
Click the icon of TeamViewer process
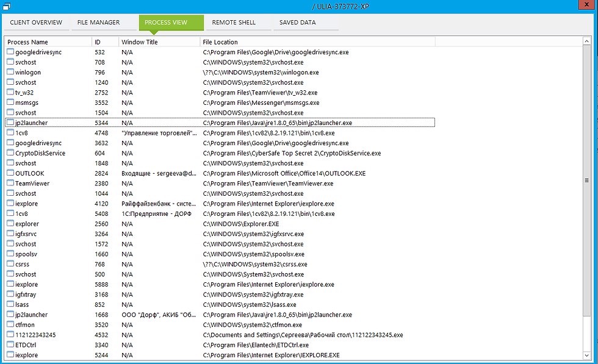click(x=10, y=184)
